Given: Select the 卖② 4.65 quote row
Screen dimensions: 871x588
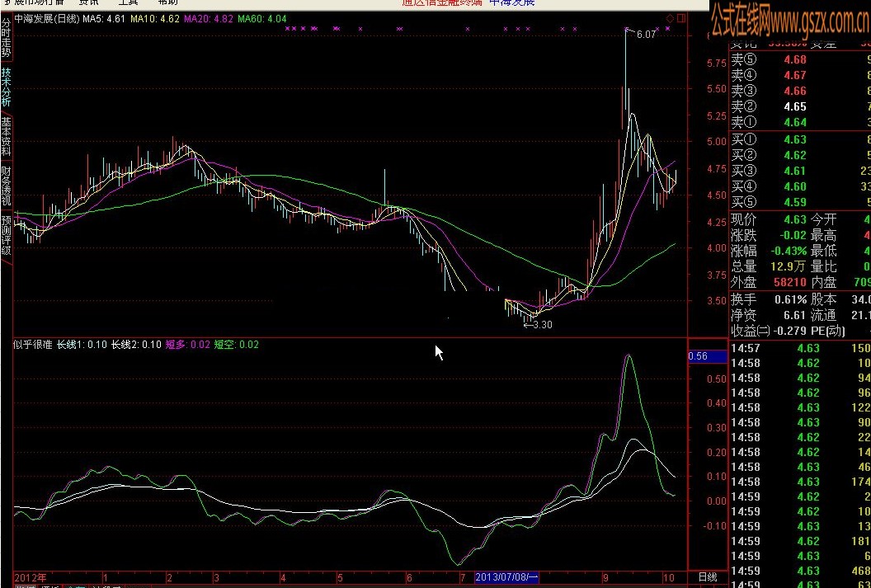Looking at the screenshot, I should click(800, 106).
